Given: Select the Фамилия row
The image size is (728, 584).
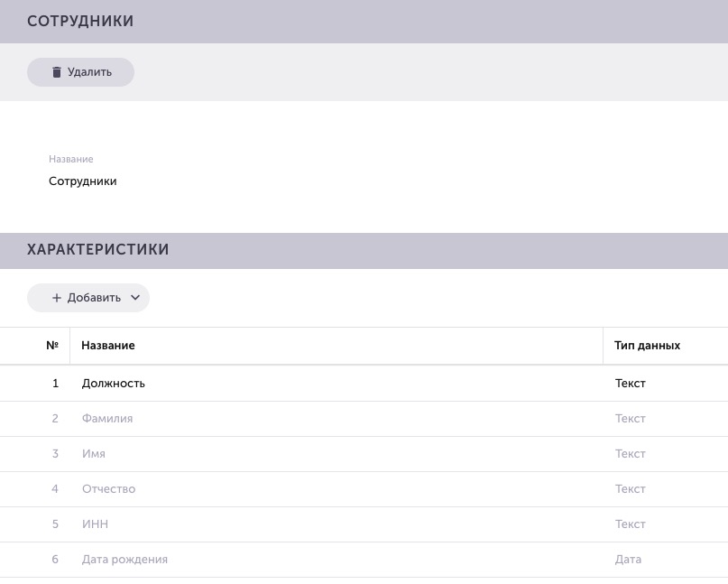Looking at the screenshot, I should [x=364, y=419].
